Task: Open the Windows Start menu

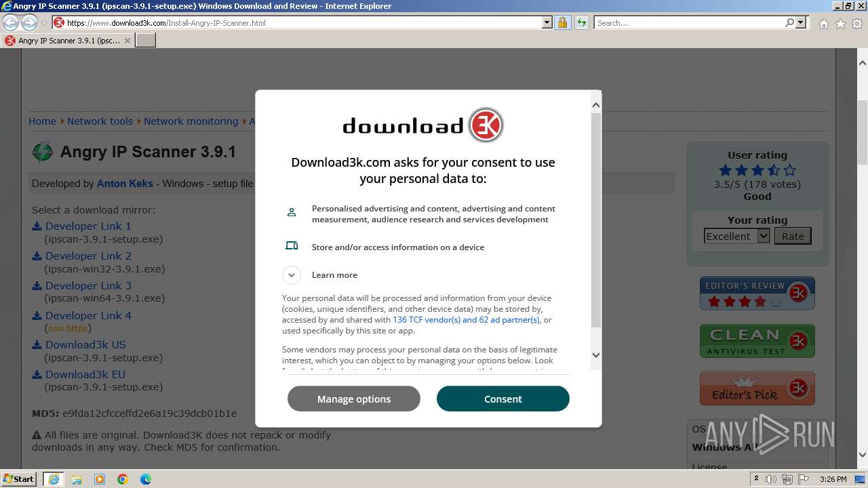Action: pos(19,479)
